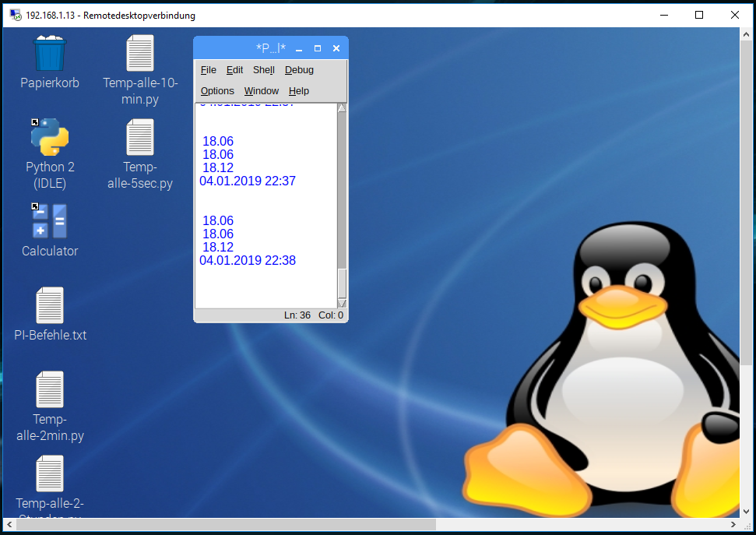
Task: Open the Edit menu in IDLE
Action: pyautogui.click(x=234, y=70)
